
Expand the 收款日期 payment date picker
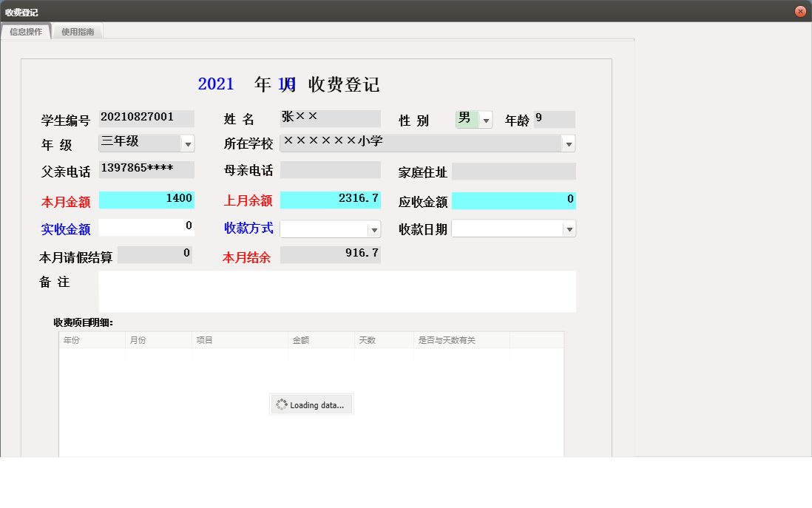[x=569, y=228]
